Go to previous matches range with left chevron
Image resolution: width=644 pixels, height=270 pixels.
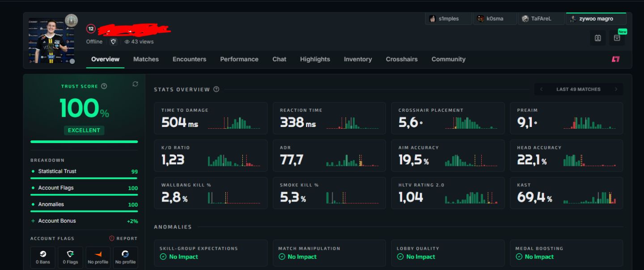click(542, 89)
